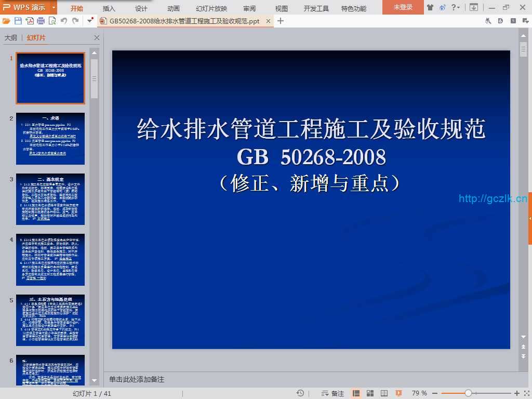The image size is (532, 399).
Task: Switch to slide sorter view
Action: [370, 393]
